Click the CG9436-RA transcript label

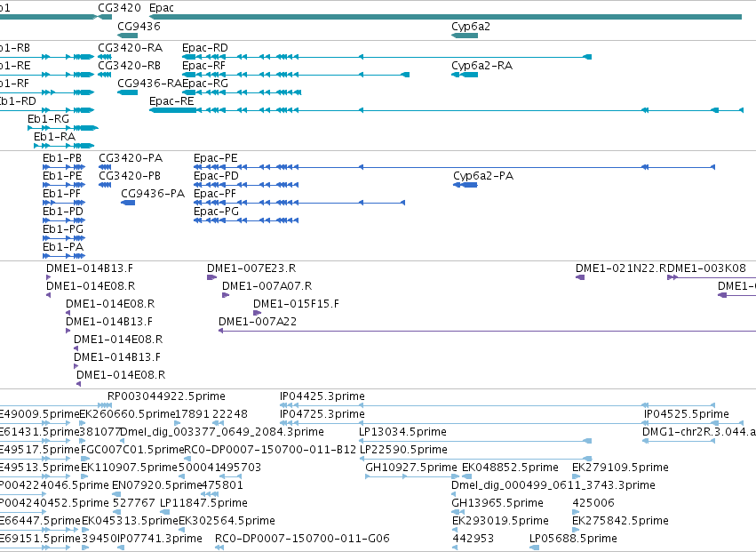(149, 84)
